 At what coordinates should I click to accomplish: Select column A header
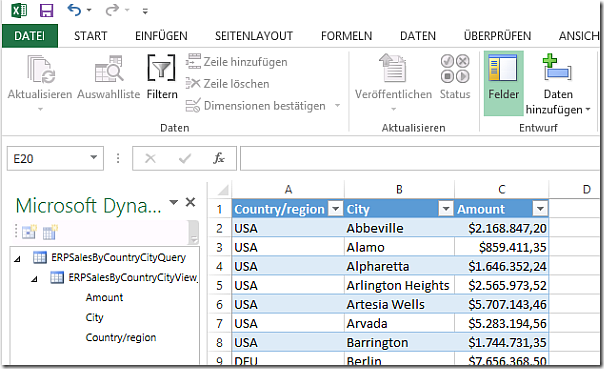(x=288, y=190)
